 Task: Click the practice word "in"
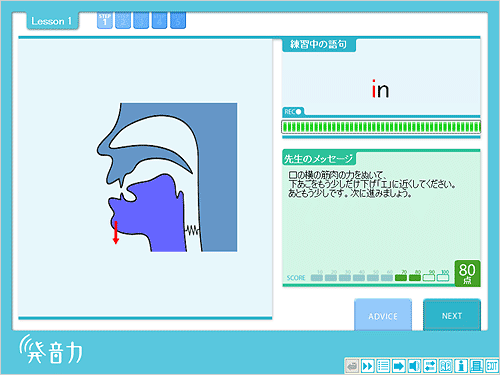coord(380,89)
